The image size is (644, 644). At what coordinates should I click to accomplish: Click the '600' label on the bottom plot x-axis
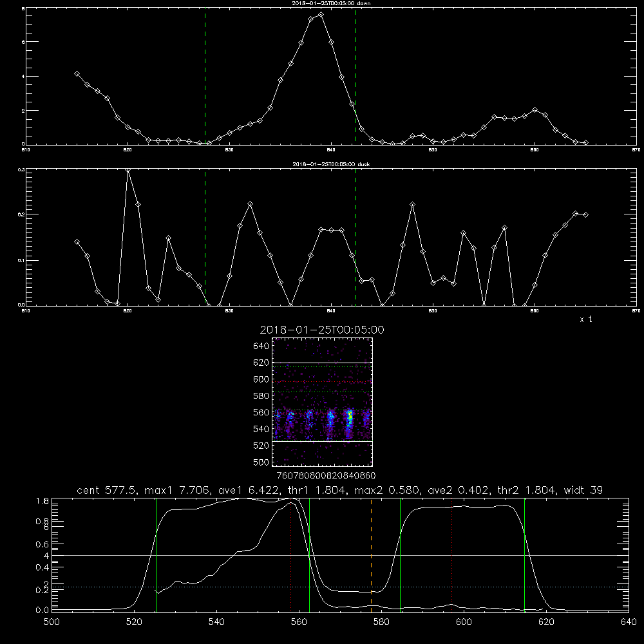(x=464, y=622)
